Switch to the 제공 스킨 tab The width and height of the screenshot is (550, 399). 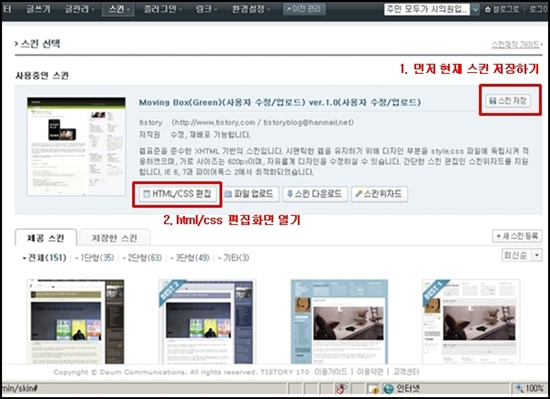click(x=46, y=238)
